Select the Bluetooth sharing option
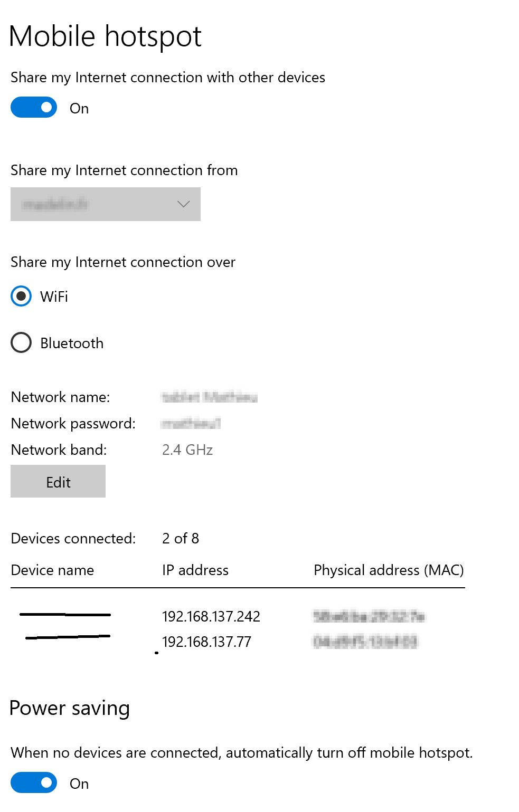Viewport: 519px width, 812px height. click(21, 342)
